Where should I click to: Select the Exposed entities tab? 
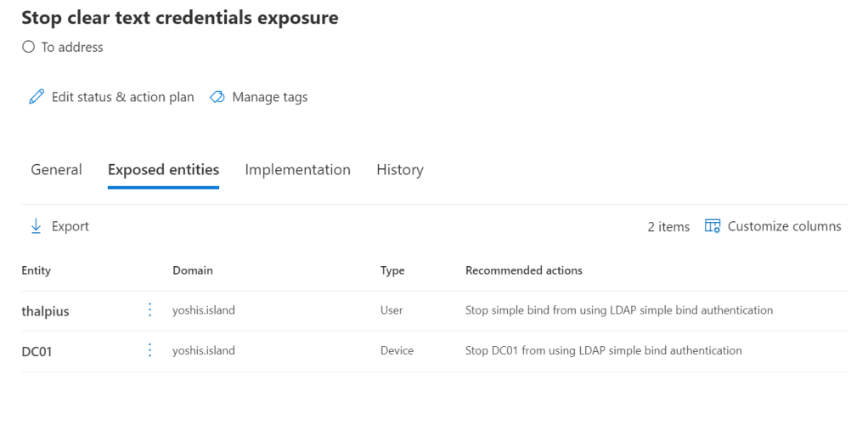(x=163, y=169)
